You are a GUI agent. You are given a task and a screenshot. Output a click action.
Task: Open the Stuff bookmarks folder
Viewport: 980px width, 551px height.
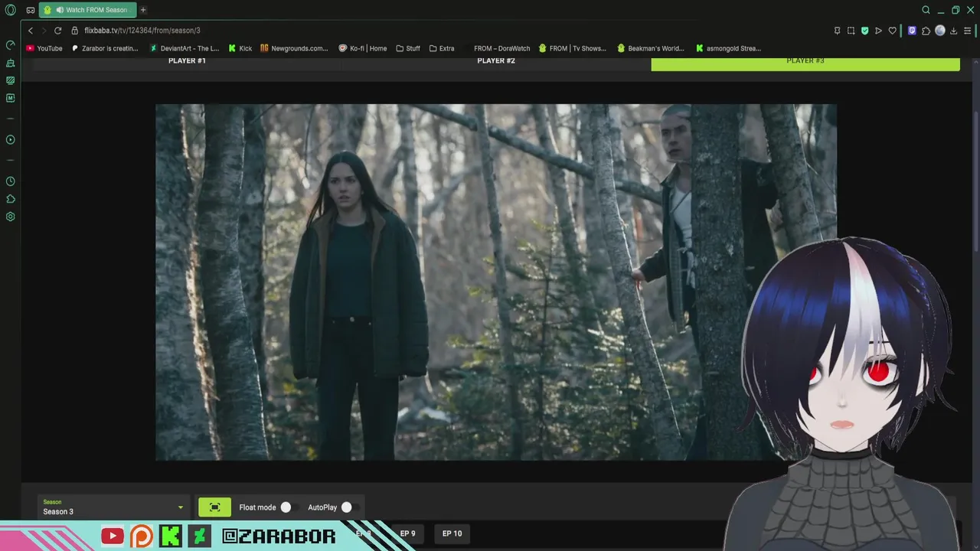click(x=408, y=48)
